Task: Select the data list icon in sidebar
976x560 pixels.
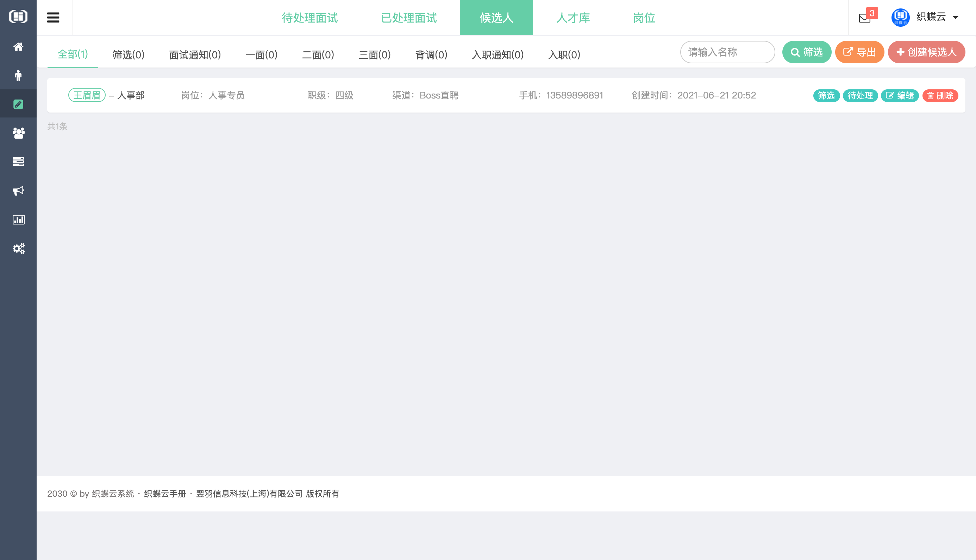Action: [18, 161]
